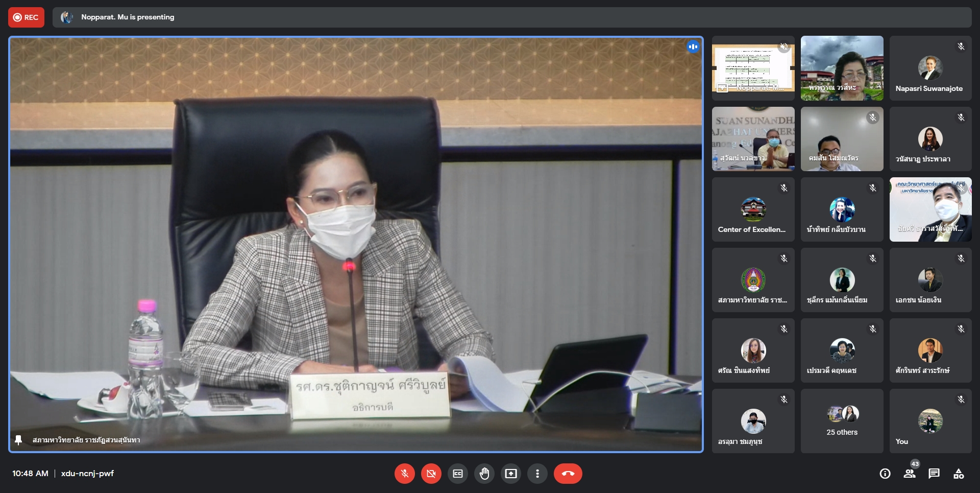Open the chat panel
Screen dimensions: 980x493
click(934, 474)
